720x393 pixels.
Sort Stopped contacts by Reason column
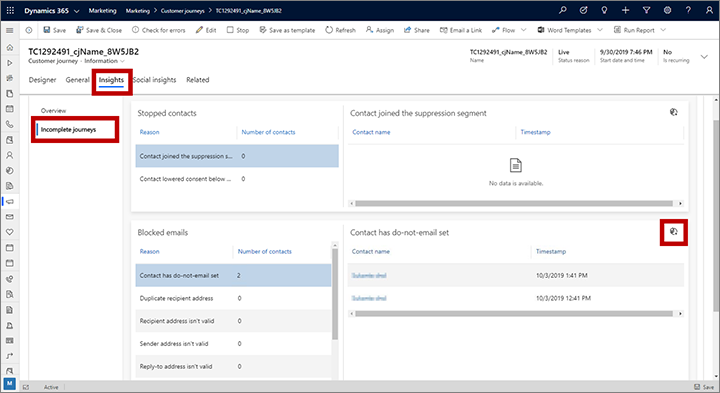(x=149, y=132)
